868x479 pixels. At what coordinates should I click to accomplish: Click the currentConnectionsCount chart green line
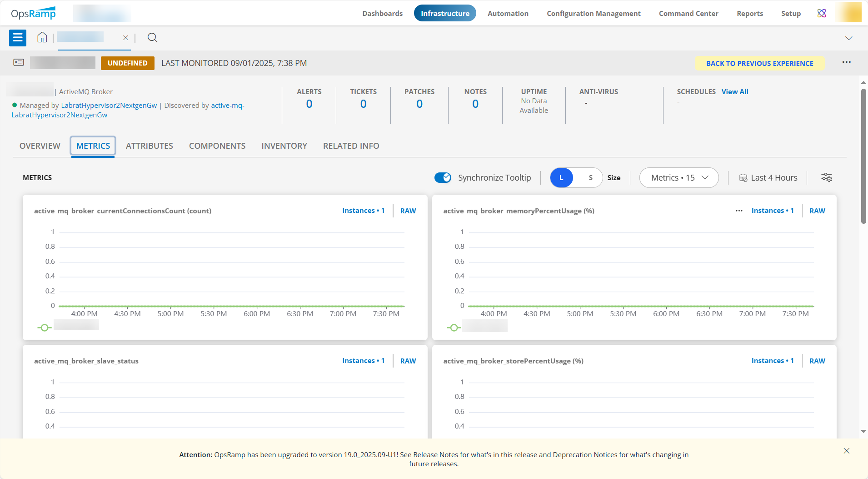(232, 306)
